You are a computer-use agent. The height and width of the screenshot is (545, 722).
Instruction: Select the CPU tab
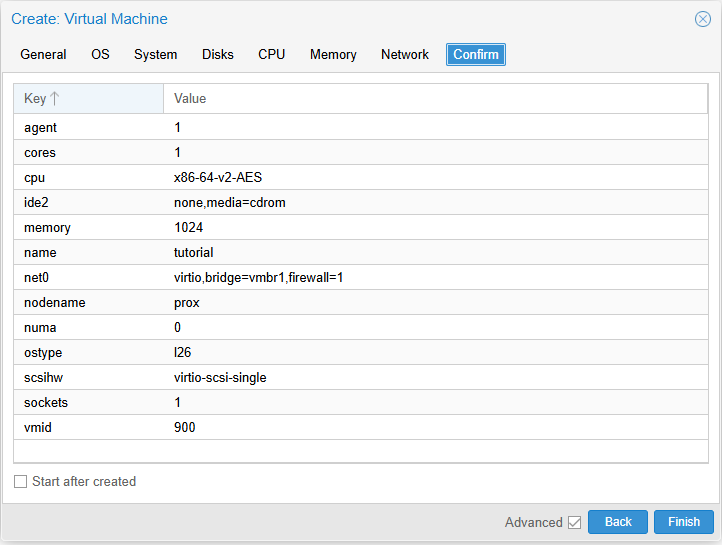click(x=271, y=55)
